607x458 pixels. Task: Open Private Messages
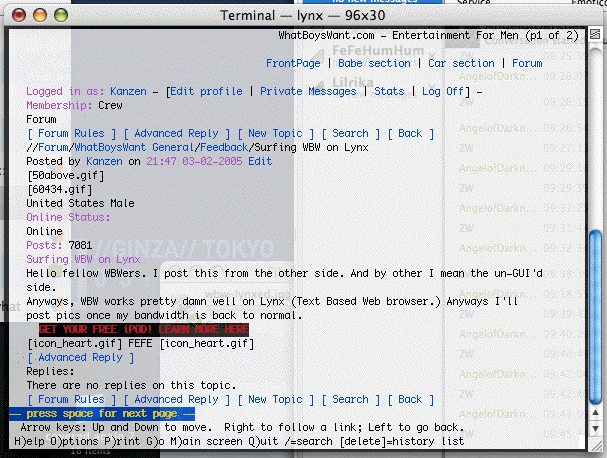click(x=308, y=91)
